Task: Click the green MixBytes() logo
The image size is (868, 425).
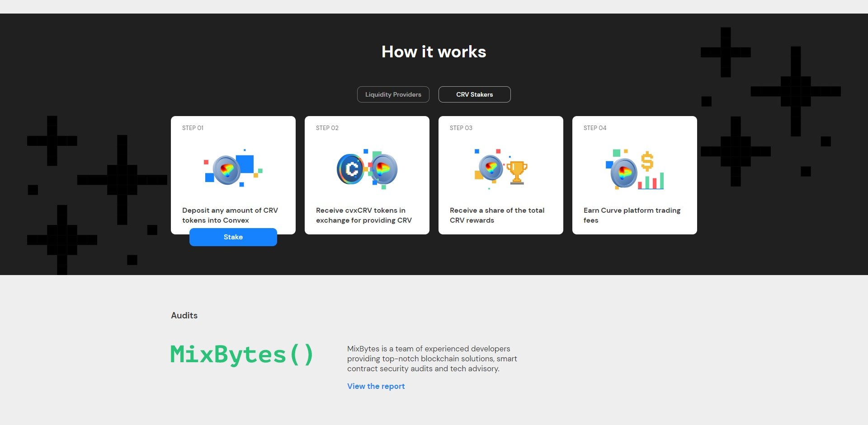Action: (242, 355)
